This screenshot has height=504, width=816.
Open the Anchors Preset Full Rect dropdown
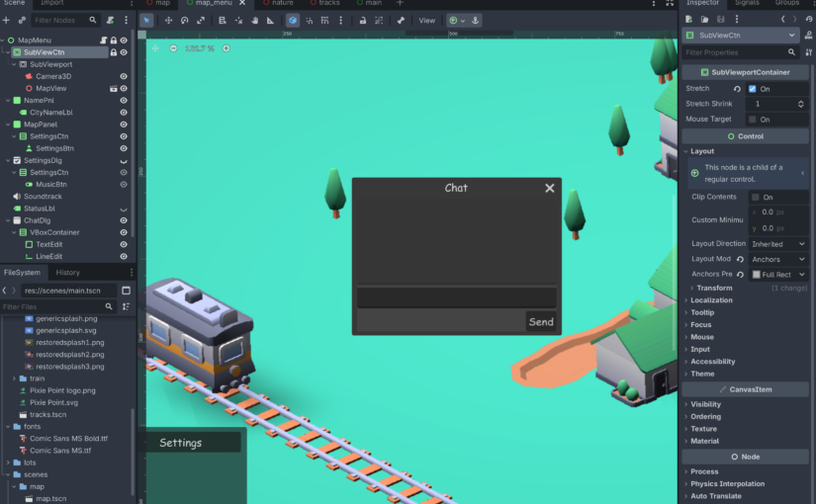pos(777,274)
